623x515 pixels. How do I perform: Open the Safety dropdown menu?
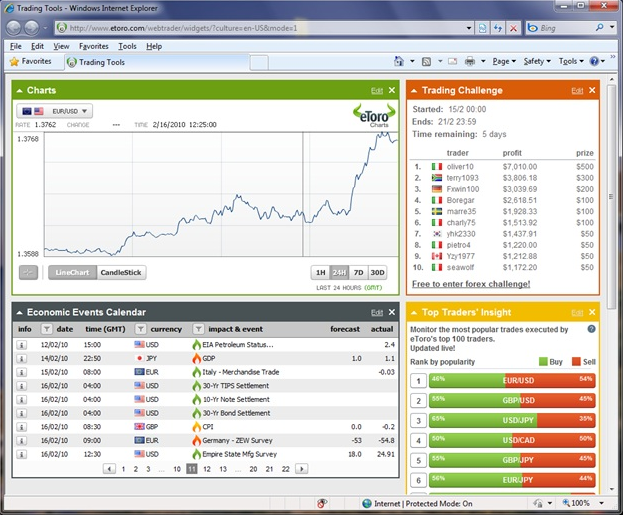[537, 61]
